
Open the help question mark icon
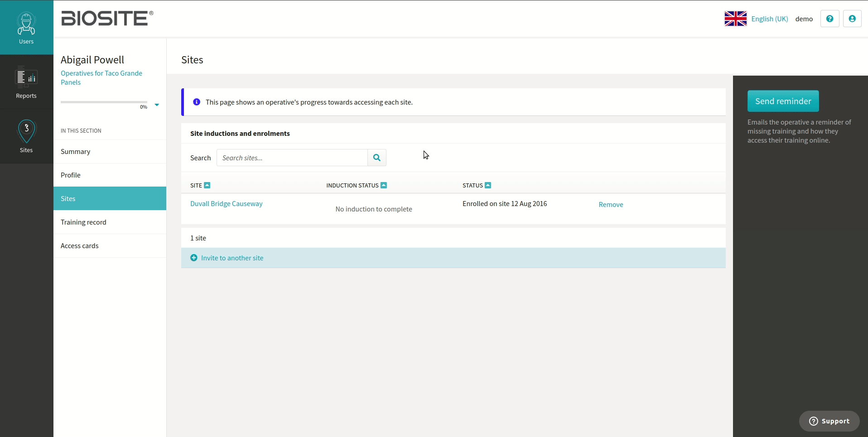(829, 19)
